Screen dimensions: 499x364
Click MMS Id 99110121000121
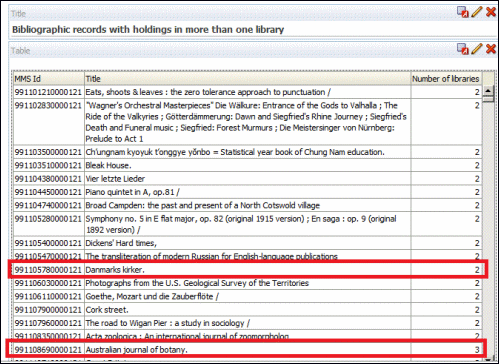click(x=48, y=92)
